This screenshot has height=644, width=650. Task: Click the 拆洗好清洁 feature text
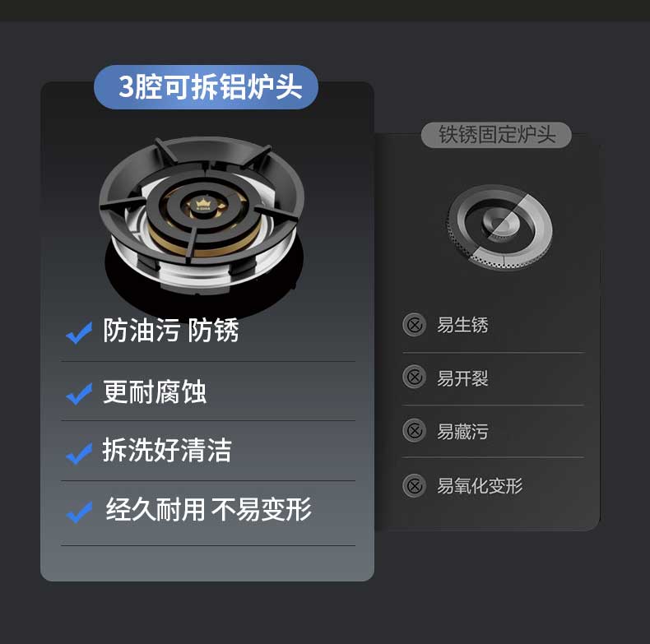click(x=167, y=450)
